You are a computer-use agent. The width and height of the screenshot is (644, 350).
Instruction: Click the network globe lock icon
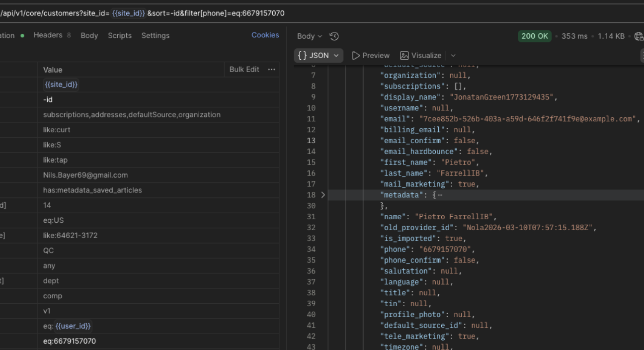click(x=639, y=36)
